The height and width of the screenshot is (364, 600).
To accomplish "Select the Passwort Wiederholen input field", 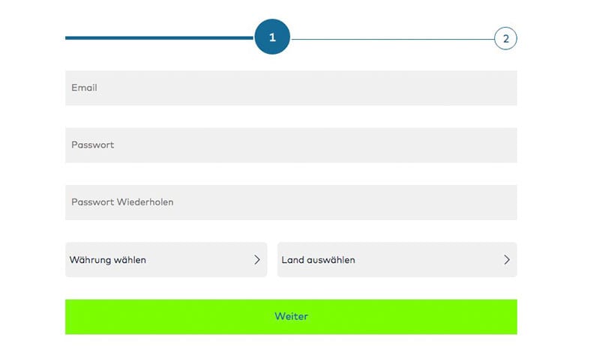I will coord(291,202).
